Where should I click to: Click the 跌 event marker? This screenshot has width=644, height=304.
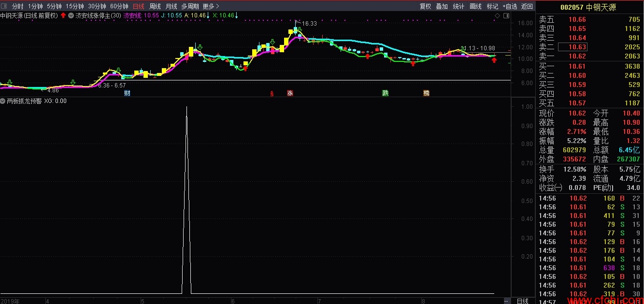(385, 93)
